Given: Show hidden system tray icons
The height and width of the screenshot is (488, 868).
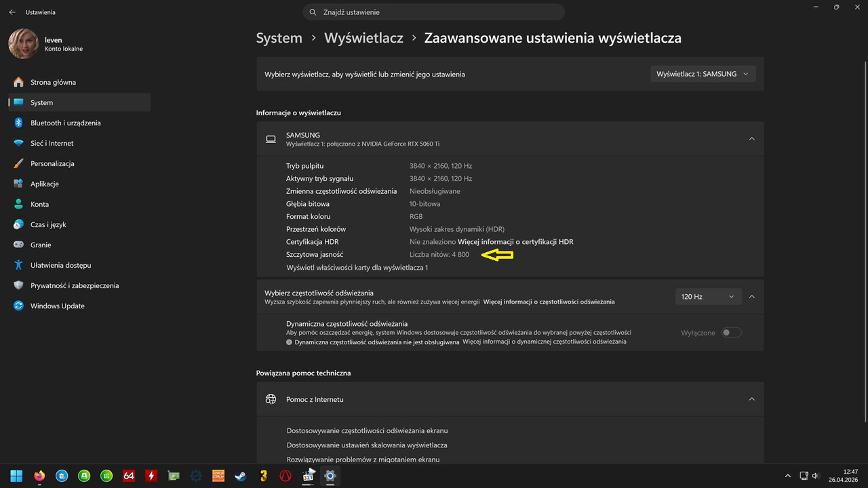Looking at the screenshot, I should [x=787, y=476].
